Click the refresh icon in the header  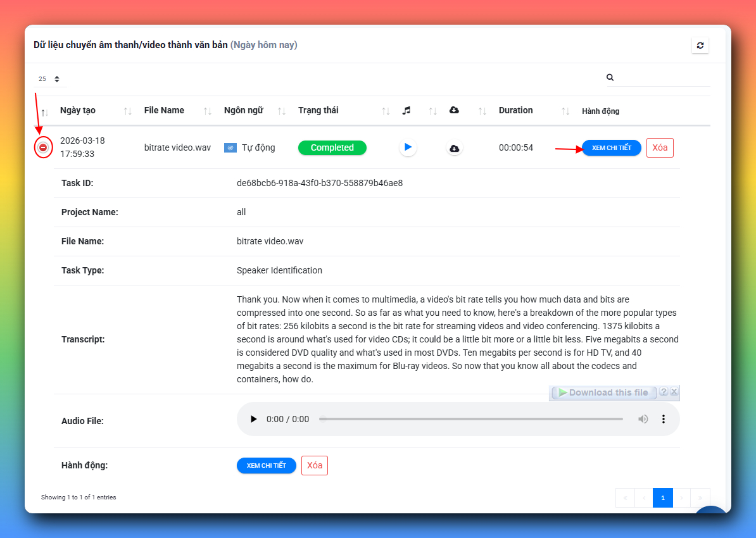point(700,46)
